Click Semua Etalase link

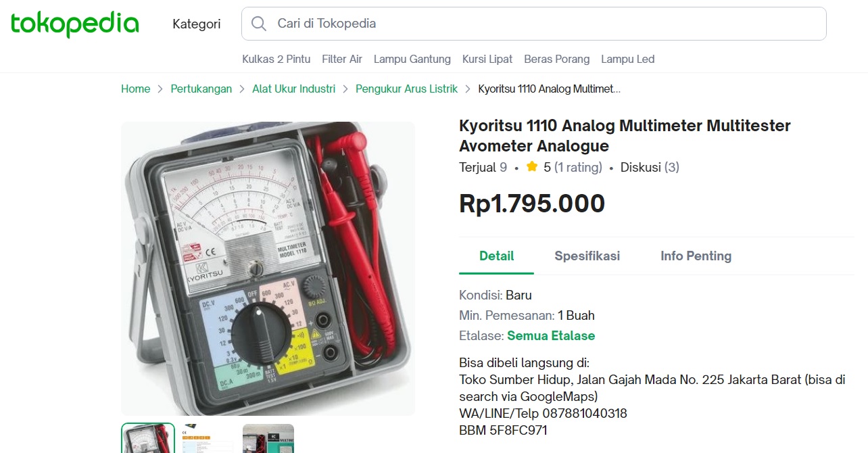click(x=551, y=335)
